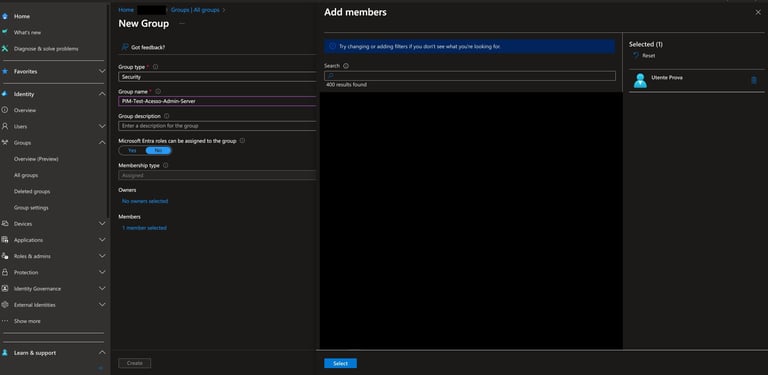This screenshot has height=375, width=768.
Task: Click Show more in sidebar
Action: pyautogui.click(x=27, y=321)
